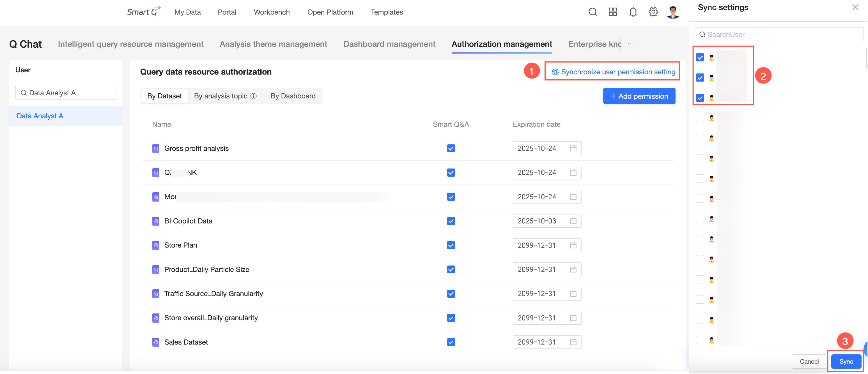Select the By Dashboard tab
Image resolution: width=868 pixels, height=374 pixels.
point(293,96)
